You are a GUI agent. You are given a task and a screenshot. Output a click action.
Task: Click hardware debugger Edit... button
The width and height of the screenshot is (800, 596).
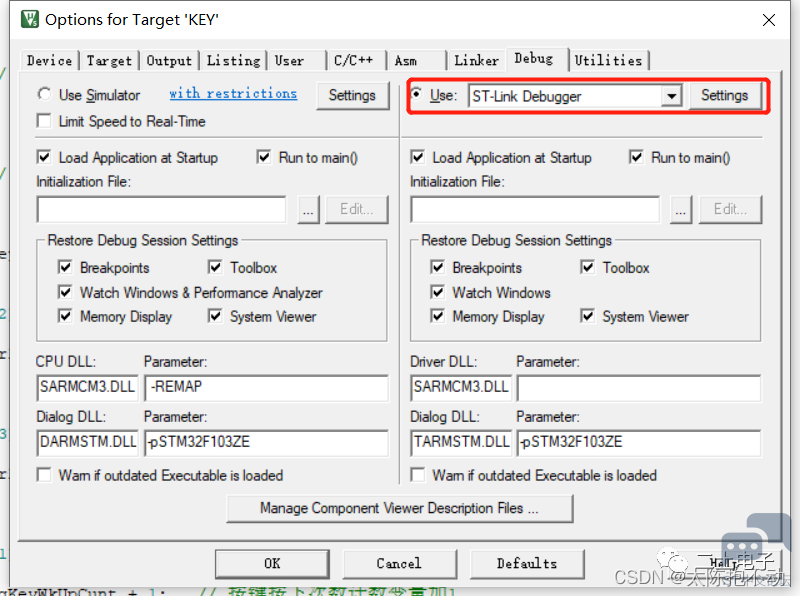click(x=730, y=210)
